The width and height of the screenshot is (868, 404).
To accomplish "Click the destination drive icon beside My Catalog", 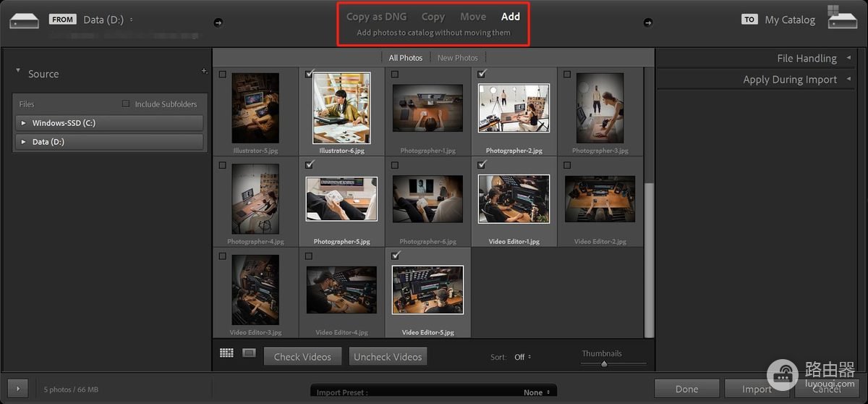I will tap(843, 19).
